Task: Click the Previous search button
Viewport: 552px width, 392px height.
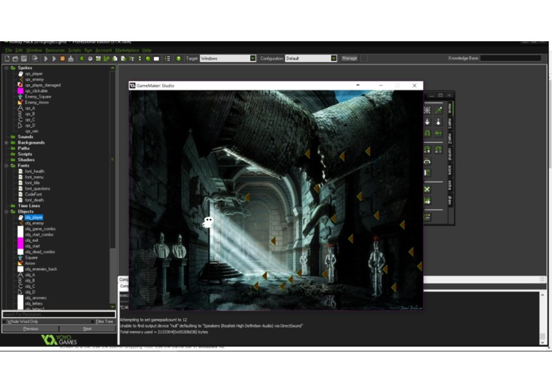Action: [x=31, y=329]
